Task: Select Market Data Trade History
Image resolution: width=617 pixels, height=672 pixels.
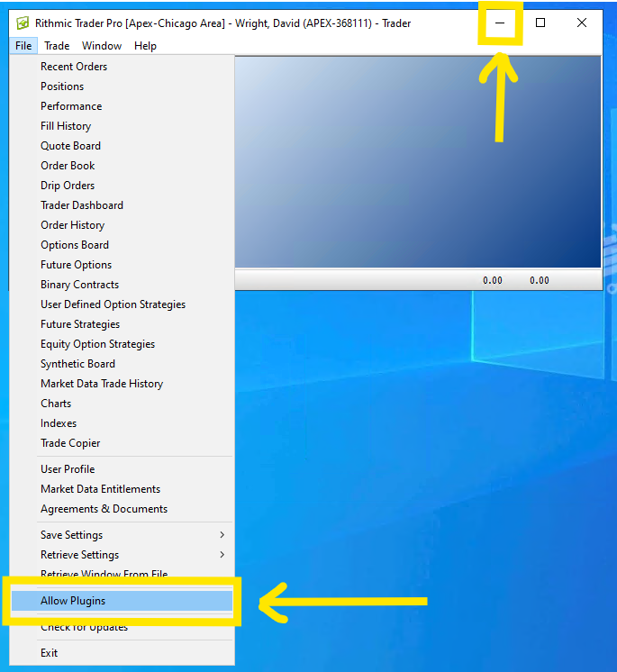Action: click(122, 384)
